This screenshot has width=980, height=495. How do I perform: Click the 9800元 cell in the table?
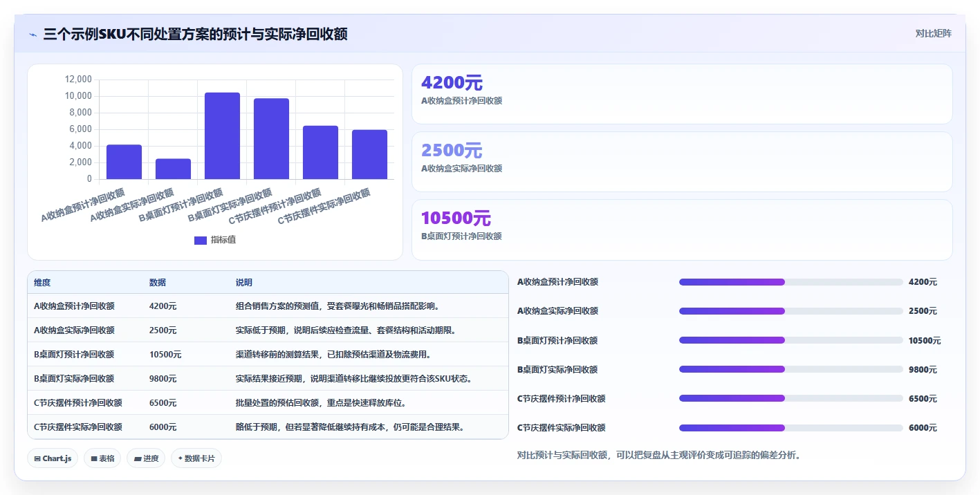point(163,379)
